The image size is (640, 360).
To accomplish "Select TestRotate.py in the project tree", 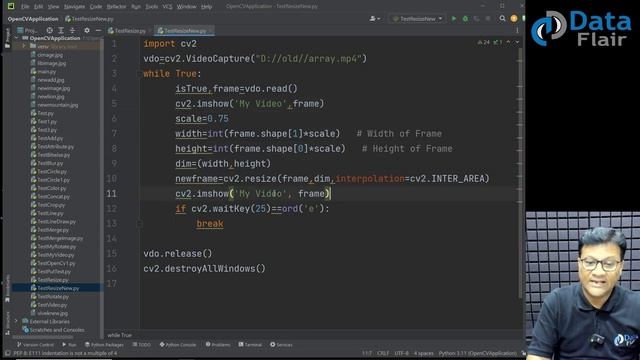I will point(49,296).
